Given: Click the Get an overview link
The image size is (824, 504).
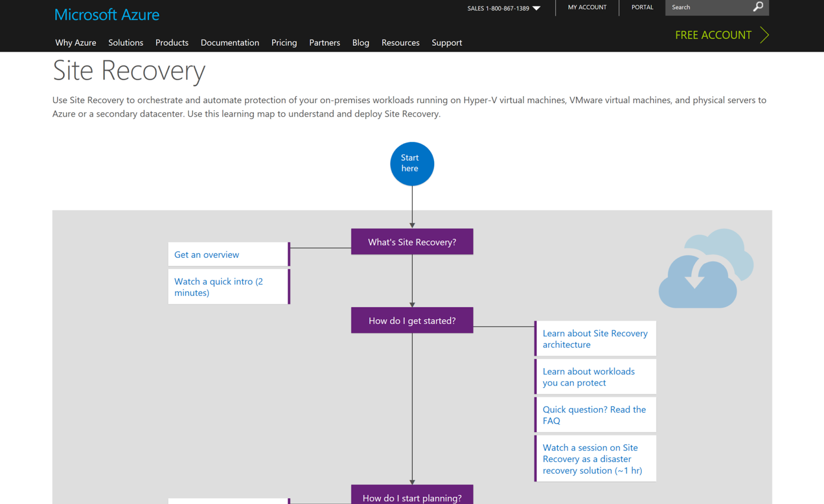Looking at the screenshot, I should [206, 254].
